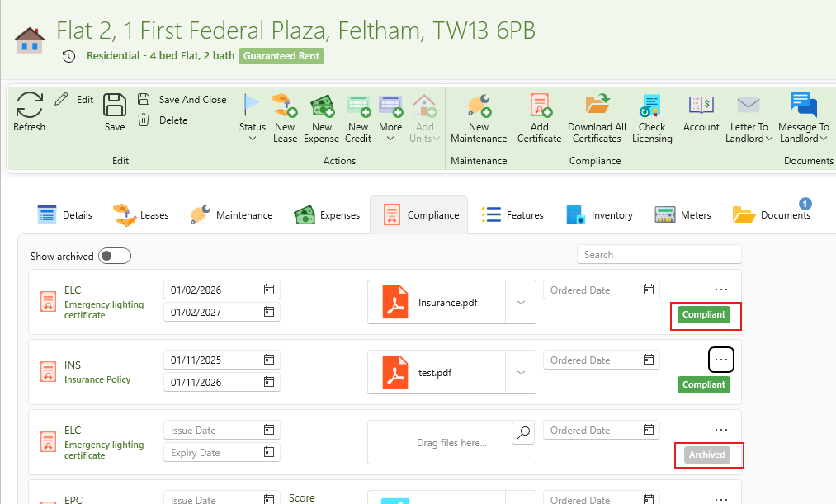Viewport: 836px width, 504px height.
Task: Click the Insurance Policy certificate name
Action: [x=97, y=379]
